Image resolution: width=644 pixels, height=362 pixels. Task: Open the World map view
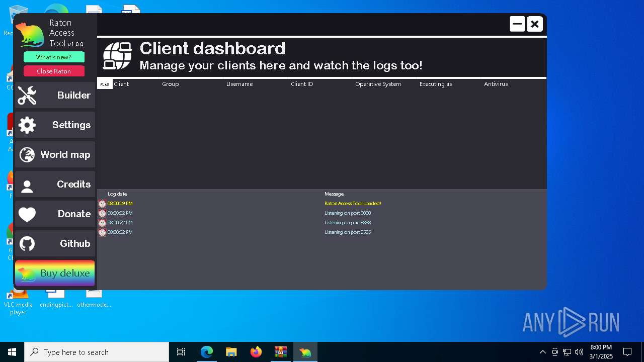pos(55,154)
